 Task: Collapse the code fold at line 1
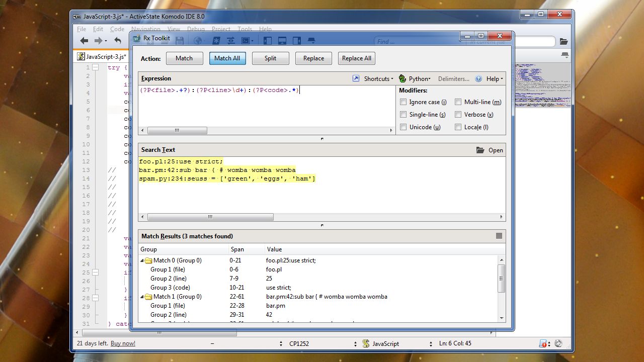click(95, 67)
